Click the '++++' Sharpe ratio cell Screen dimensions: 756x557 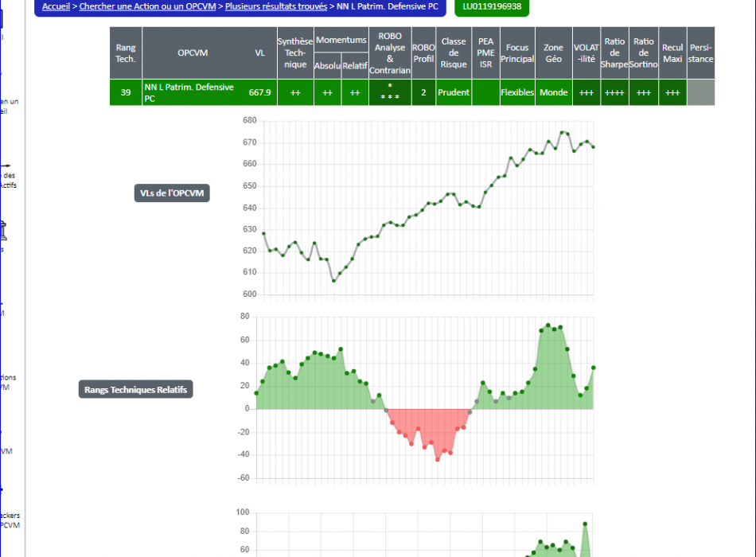tap(614, 92)
